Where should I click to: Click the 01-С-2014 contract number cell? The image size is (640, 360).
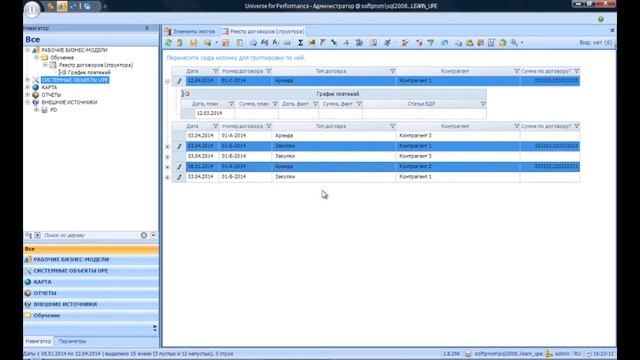245,81
